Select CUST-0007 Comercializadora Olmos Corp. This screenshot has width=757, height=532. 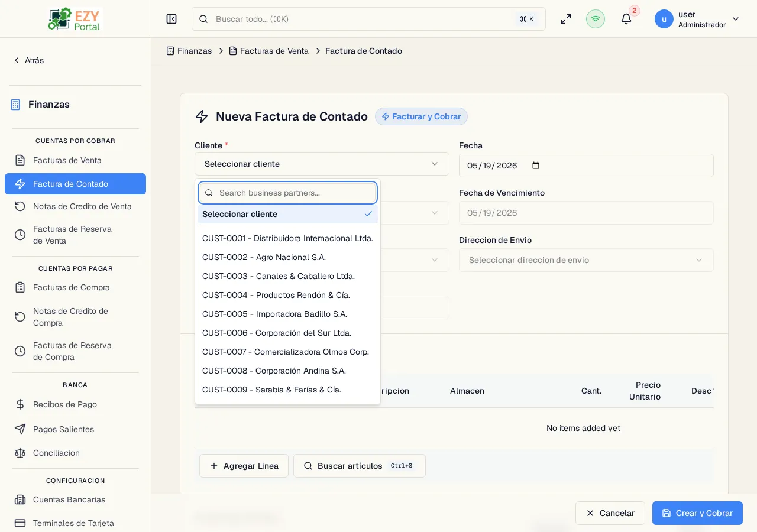pos(287,352)
